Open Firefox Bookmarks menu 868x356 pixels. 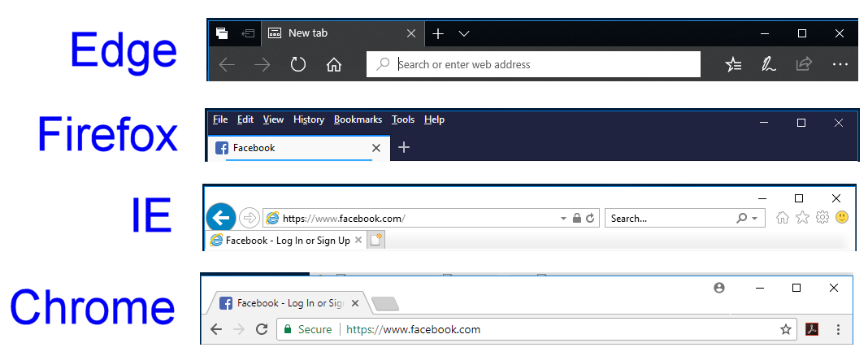pyautogui.click(x=358, y=119)
